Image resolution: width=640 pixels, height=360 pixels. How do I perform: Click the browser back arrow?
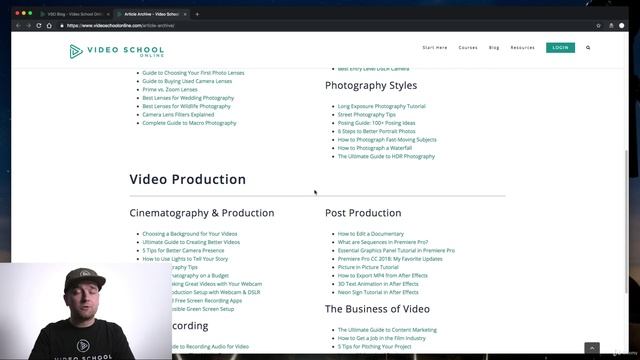tap(18, 25)
